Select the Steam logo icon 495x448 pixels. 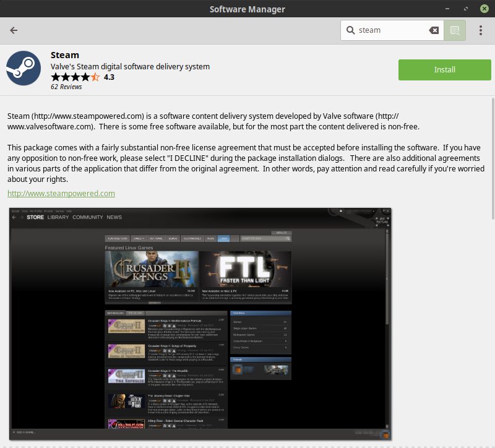[23, 68]
